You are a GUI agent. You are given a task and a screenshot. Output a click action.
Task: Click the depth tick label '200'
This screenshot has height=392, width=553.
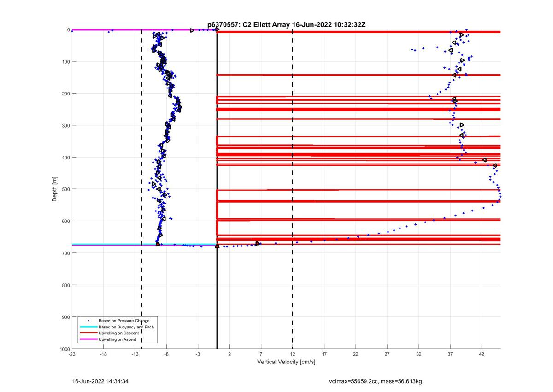point(65,94)
